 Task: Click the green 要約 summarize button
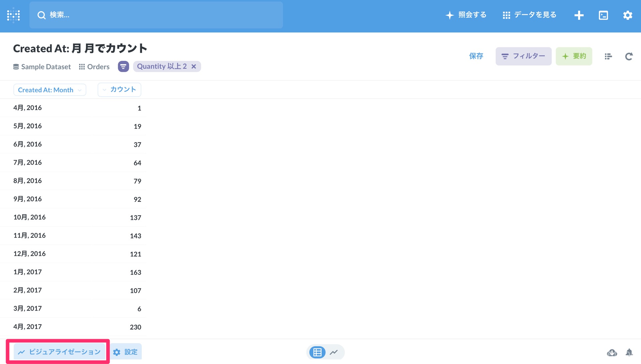[x=573, y=56]
